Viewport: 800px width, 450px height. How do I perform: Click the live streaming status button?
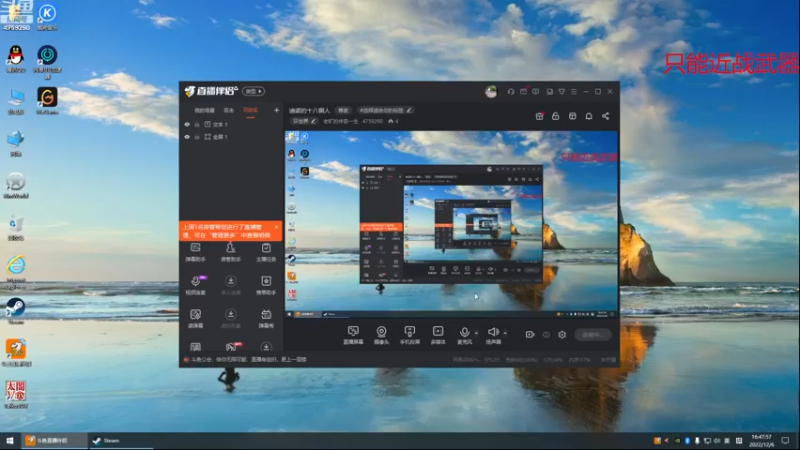[593, 335]
